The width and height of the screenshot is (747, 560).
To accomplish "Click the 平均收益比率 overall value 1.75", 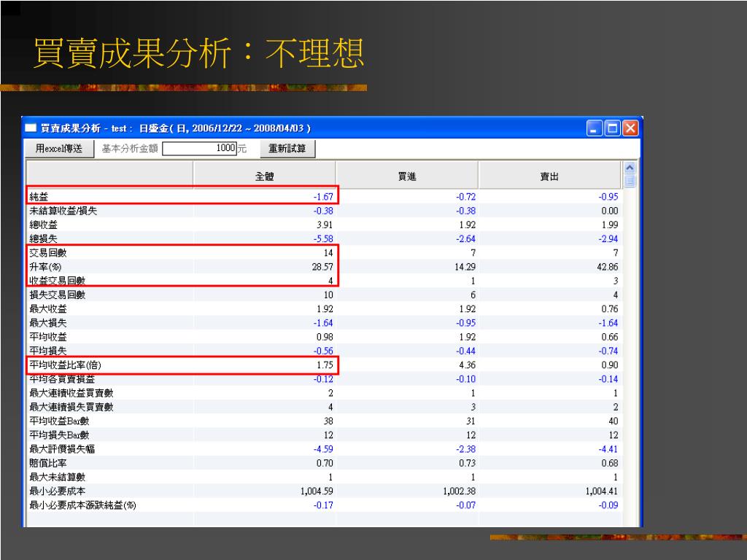I will click(325, 365).
